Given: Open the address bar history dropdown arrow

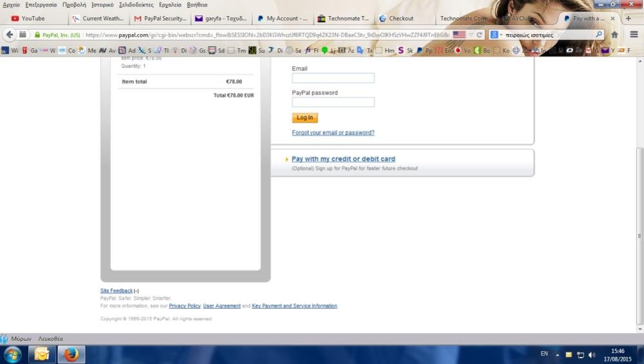Looking at the screenshot, I should (x=471, y=35).
